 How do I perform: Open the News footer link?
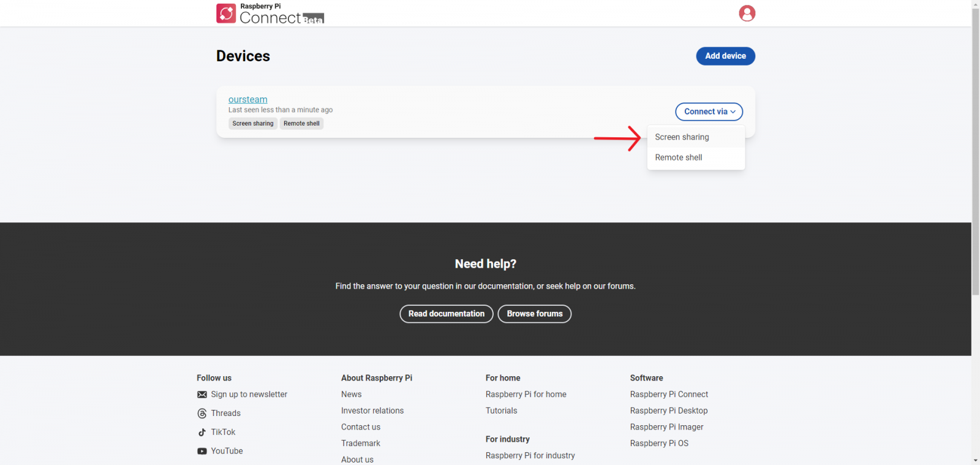352,395
